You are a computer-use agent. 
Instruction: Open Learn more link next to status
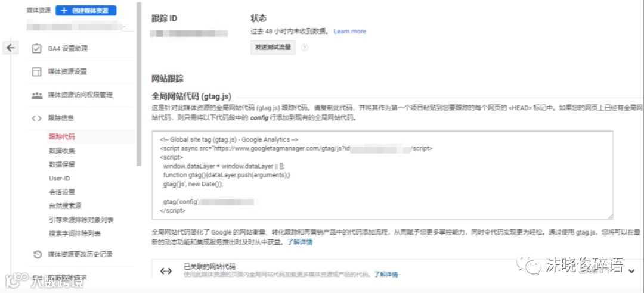point(349,32)
